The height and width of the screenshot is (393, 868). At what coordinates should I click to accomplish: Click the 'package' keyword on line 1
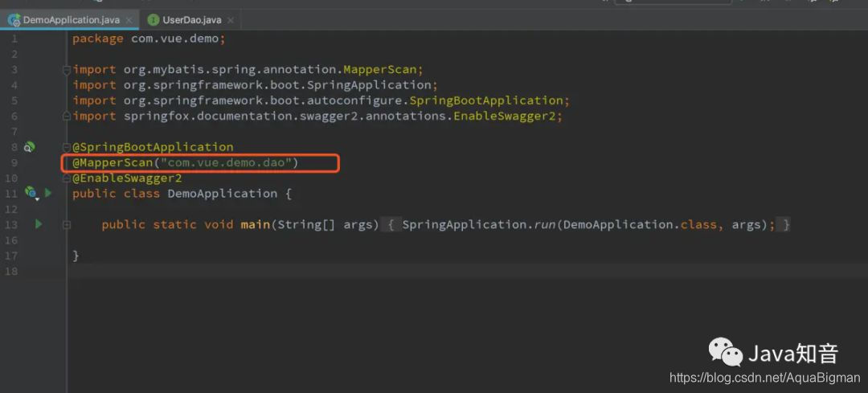tap(98, 39)
